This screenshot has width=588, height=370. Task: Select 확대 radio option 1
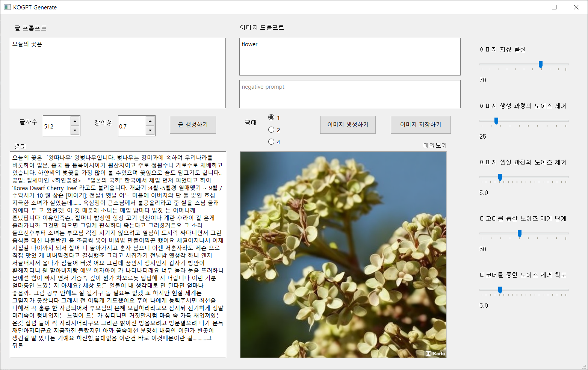pyautogui.click(x=271, y=117)
